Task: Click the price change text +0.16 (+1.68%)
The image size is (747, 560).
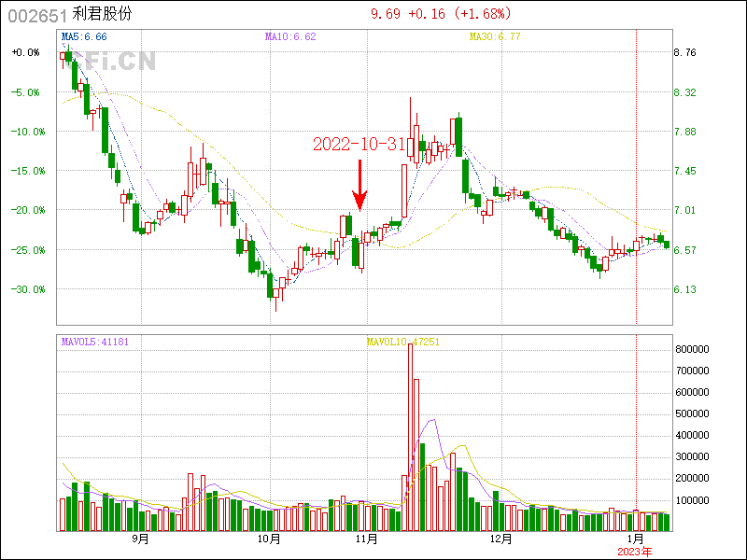Action: [458, 14]
